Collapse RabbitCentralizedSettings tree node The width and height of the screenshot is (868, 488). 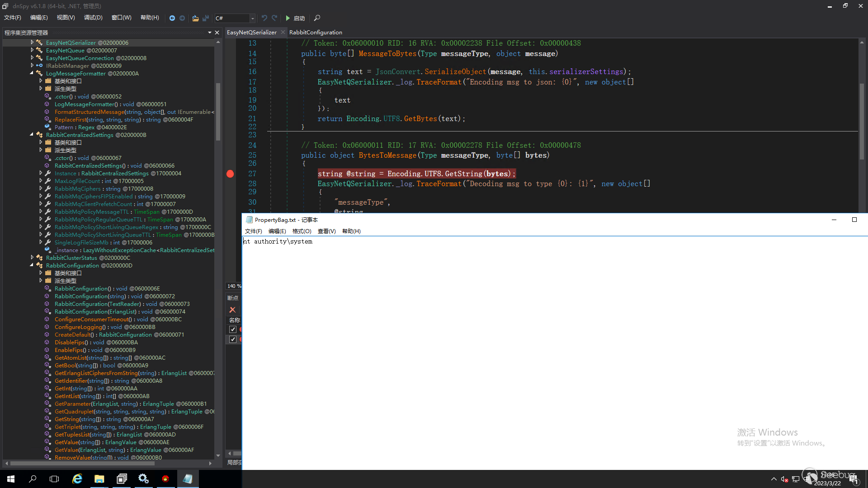click(32, 135)
